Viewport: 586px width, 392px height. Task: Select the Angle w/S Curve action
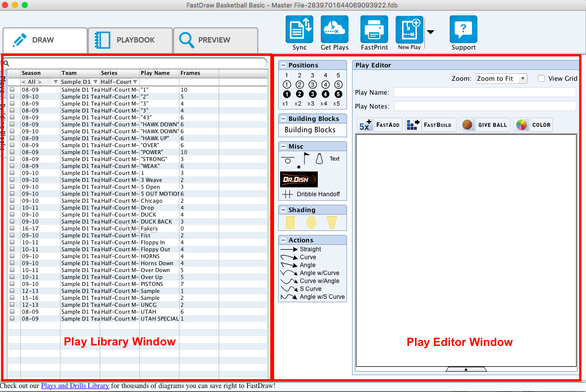point(313,297)
